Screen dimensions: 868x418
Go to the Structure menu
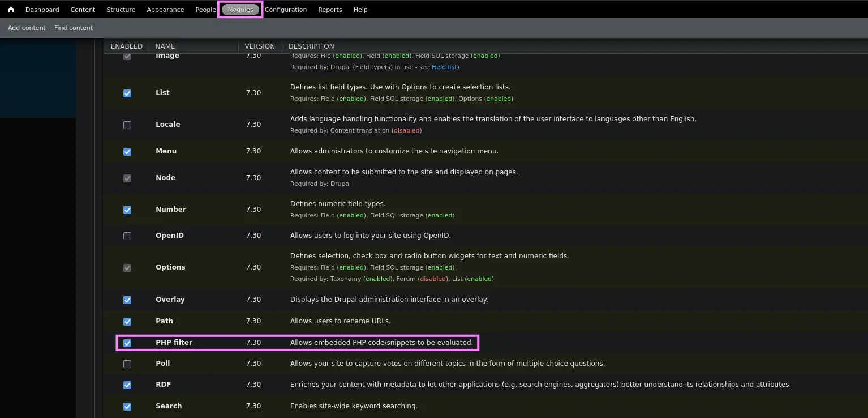(x=121, y=10)
